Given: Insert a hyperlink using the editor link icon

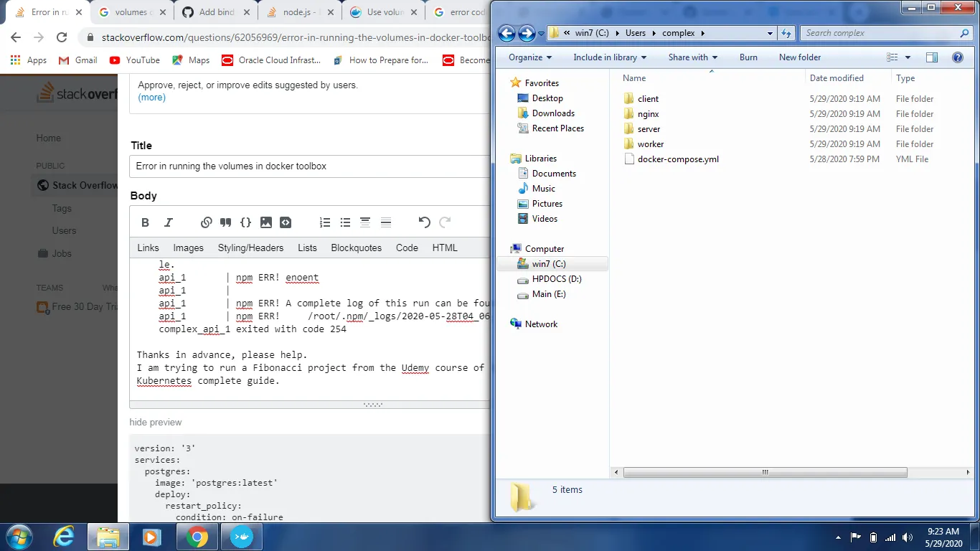Looking at the screenshot, I should [206, 222].
